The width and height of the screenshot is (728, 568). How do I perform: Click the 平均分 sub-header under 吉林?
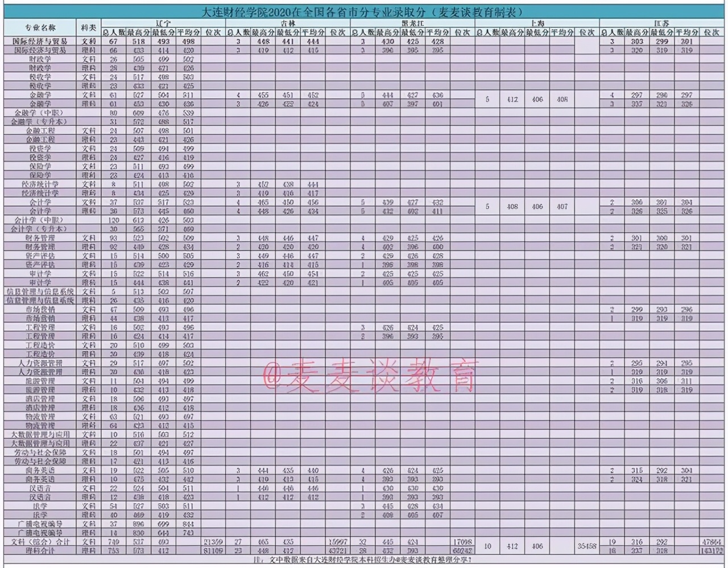pyautogui.click(x=313, y=33)
